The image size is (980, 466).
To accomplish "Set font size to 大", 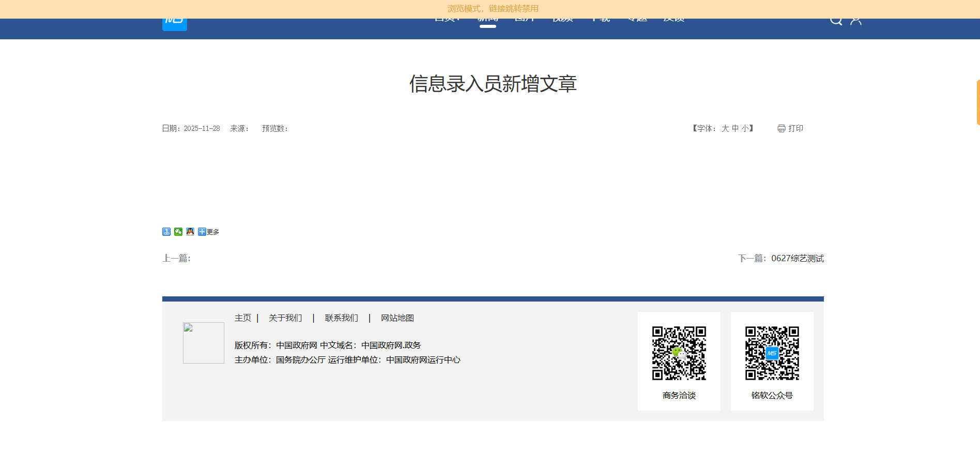I will click(x=725, y=129).
